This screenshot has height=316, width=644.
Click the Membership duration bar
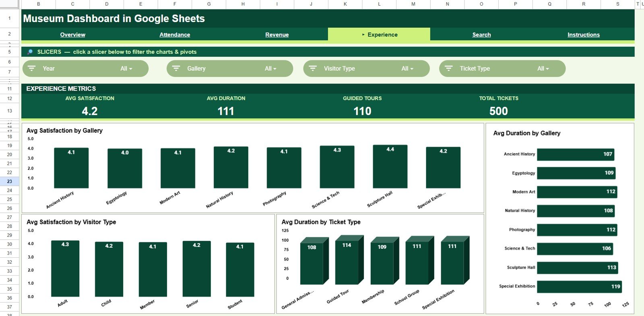384,261
